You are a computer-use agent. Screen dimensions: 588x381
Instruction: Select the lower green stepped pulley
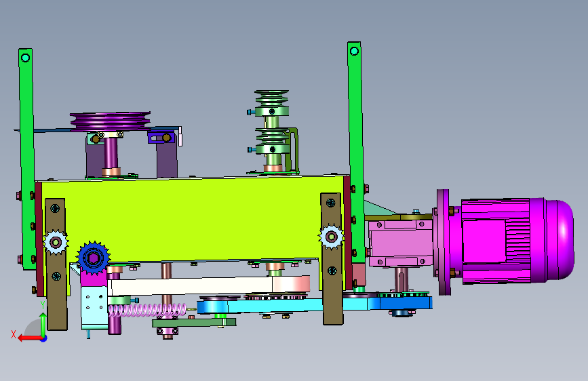(x=273, y=141)
